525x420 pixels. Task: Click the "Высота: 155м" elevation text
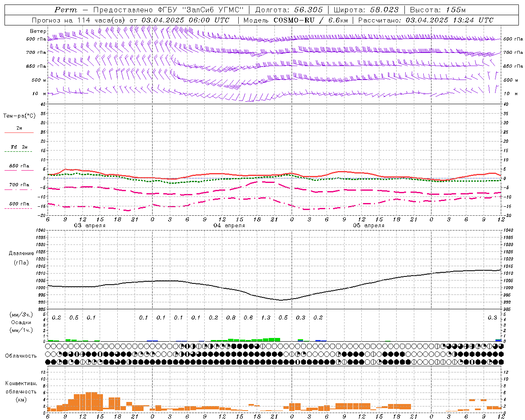tap(438, 10)
